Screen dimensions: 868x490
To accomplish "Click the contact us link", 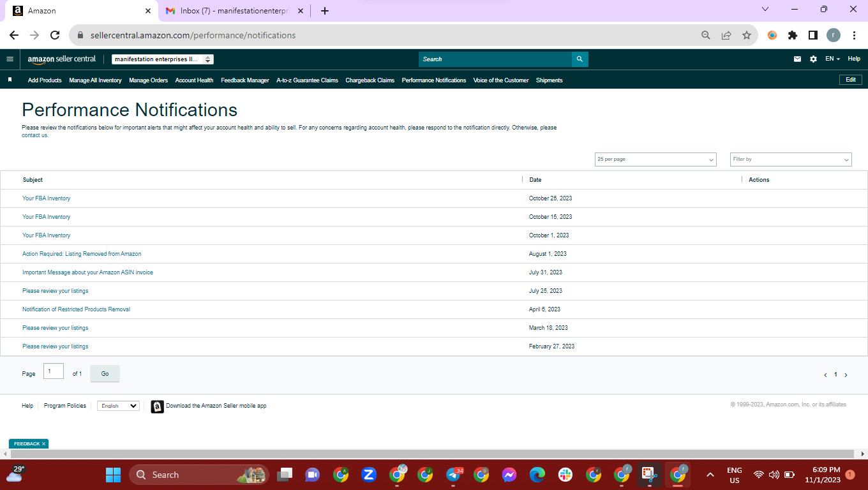I will [x=34, y=135].
